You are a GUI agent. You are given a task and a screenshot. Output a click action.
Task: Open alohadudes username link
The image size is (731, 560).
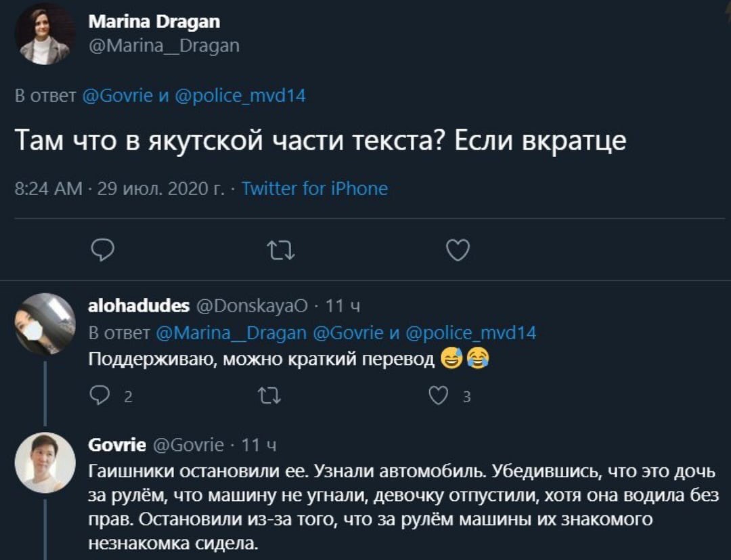coord(139,305)
